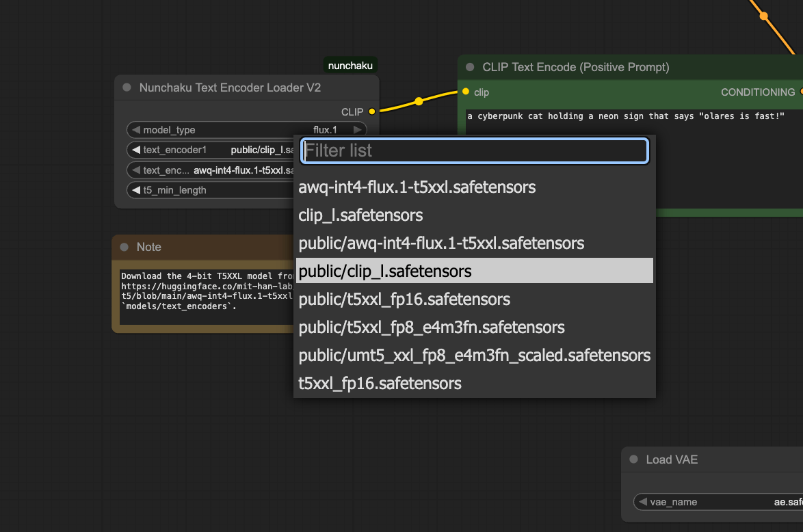
Task: Collapse the CLIP Text Encode node via its dot
Action: tap(470, 67)
